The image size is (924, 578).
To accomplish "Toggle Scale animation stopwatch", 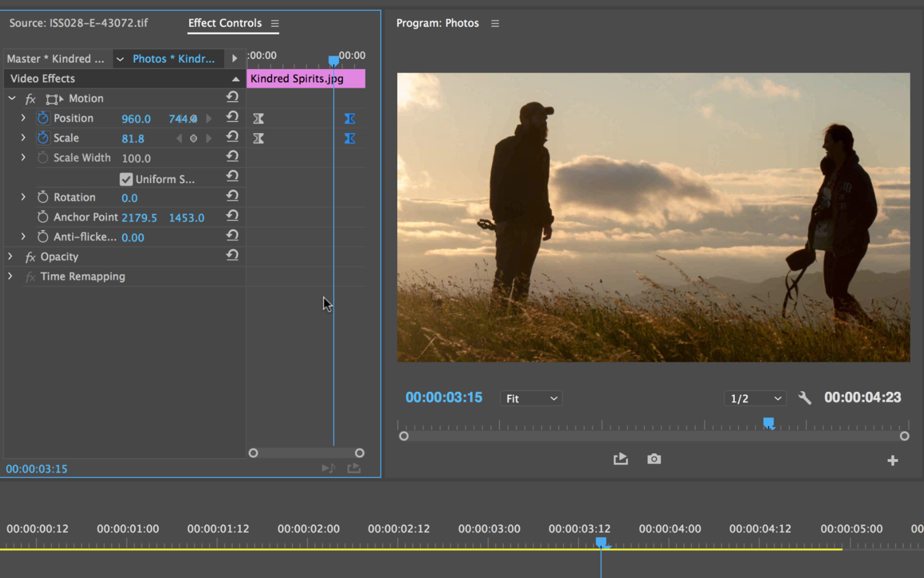I will point(43,138).
